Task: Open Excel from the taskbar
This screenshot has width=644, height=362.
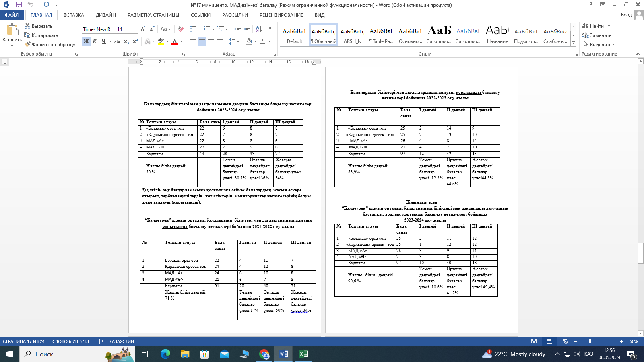Action: (303, 354)
